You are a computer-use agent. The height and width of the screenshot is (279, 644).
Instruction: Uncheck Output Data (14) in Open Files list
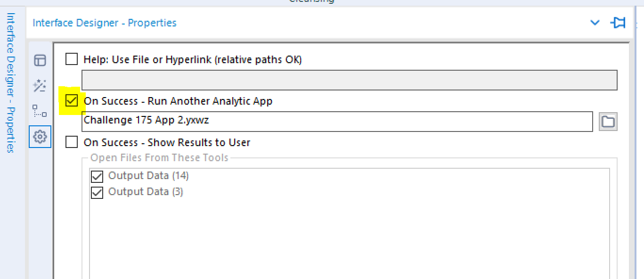pos(97,176)
